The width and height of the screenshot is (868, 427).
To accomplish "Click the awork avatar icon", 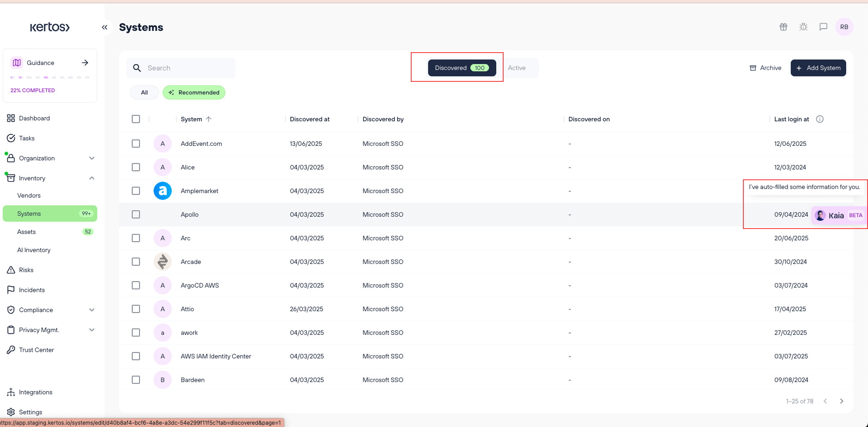I will click(x=163, y=333).
